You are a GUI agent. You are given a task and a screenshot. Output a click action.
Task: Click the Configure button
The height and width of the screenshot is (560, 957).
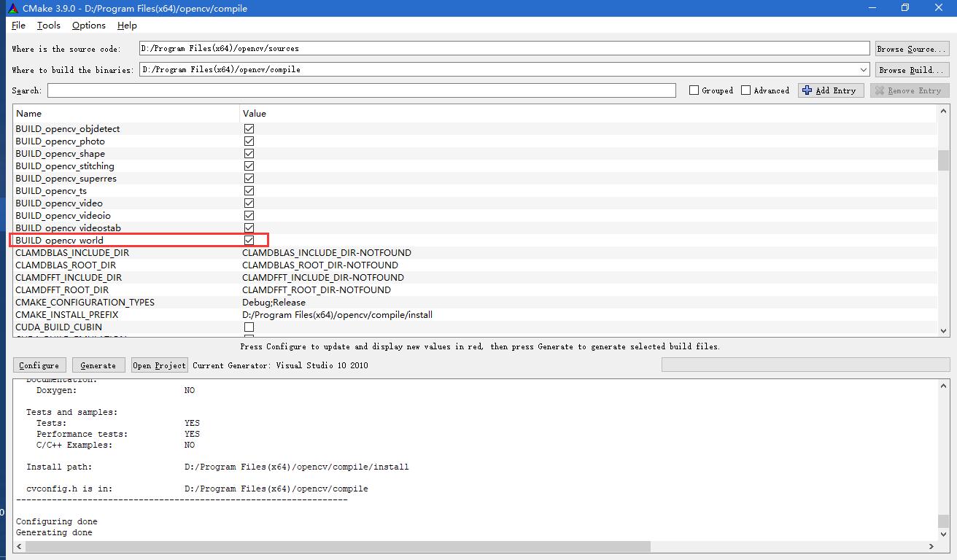[x=39, y=365]
